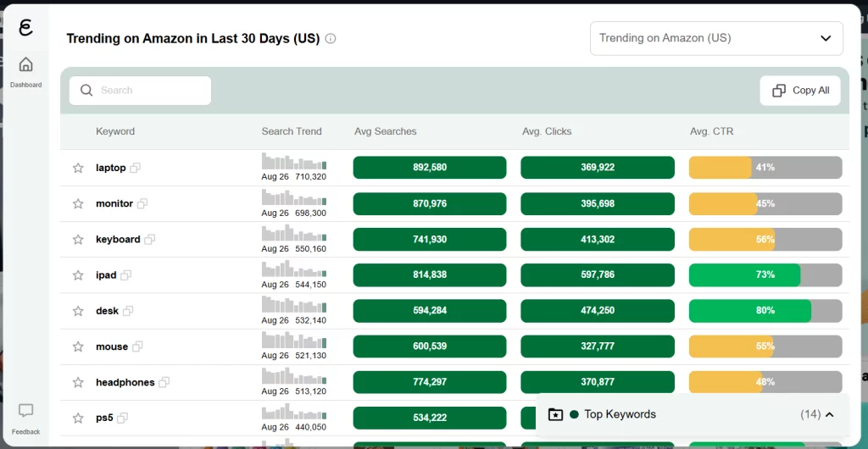Image resolution: width=868 pixels, height=449 pixels.
Task: Star the mouse keyword
Action: coord(78,346)
